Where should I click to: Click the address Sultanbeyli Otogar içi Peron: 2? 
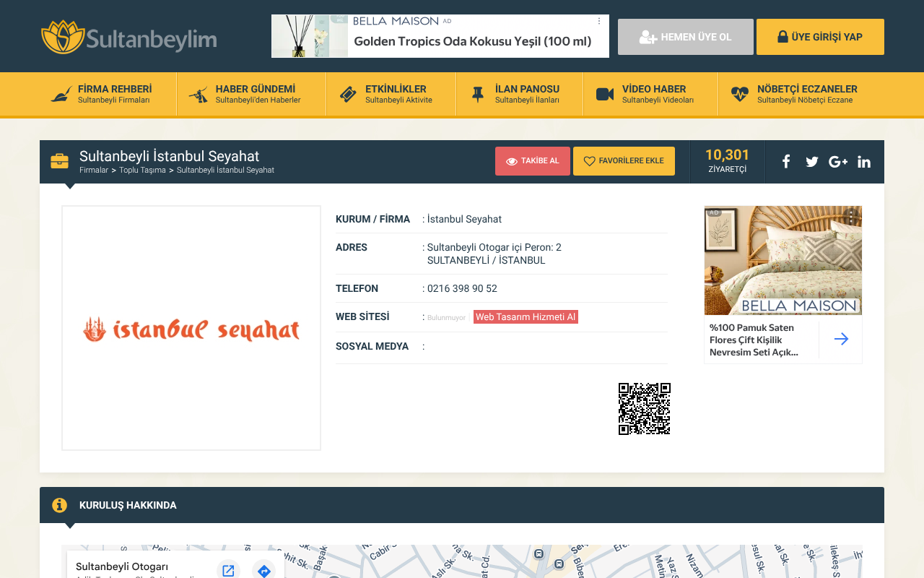point(494,247)
